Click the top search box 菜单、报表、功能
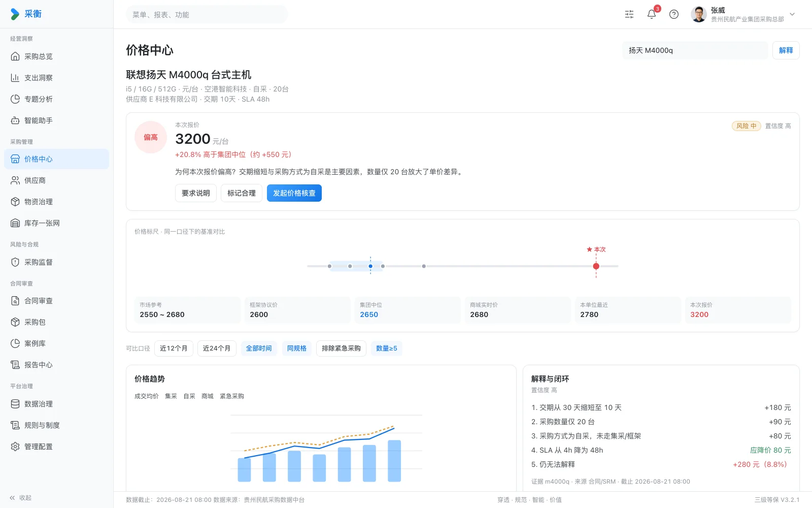Screen dimensions: 812x508 [207, 15]
